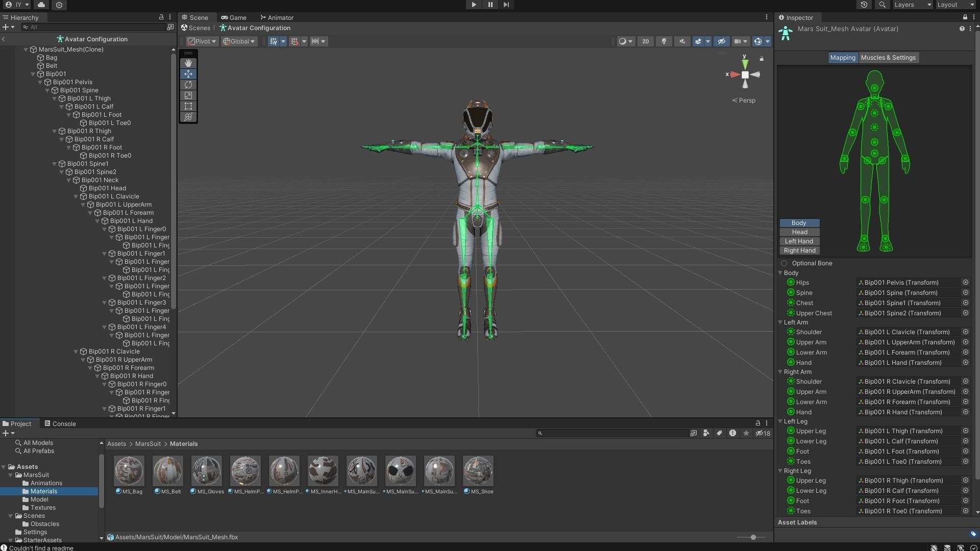980x551 pixels.
Task: Collapse the Bip001 L Thigh node
Action: coord(54,98)
